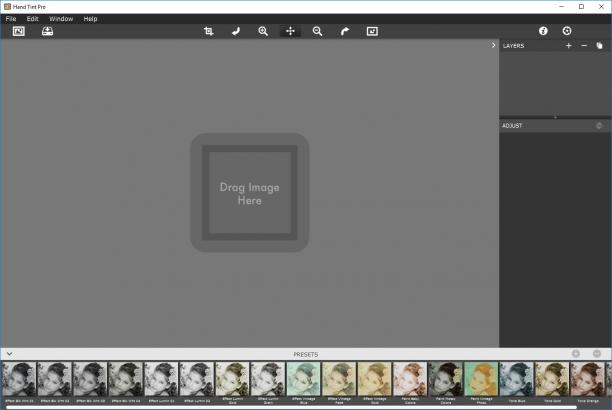Viewport: 612px width, 410px height.
Task: Click the Presets horizontal scrollbar
Action: (292, 408)
